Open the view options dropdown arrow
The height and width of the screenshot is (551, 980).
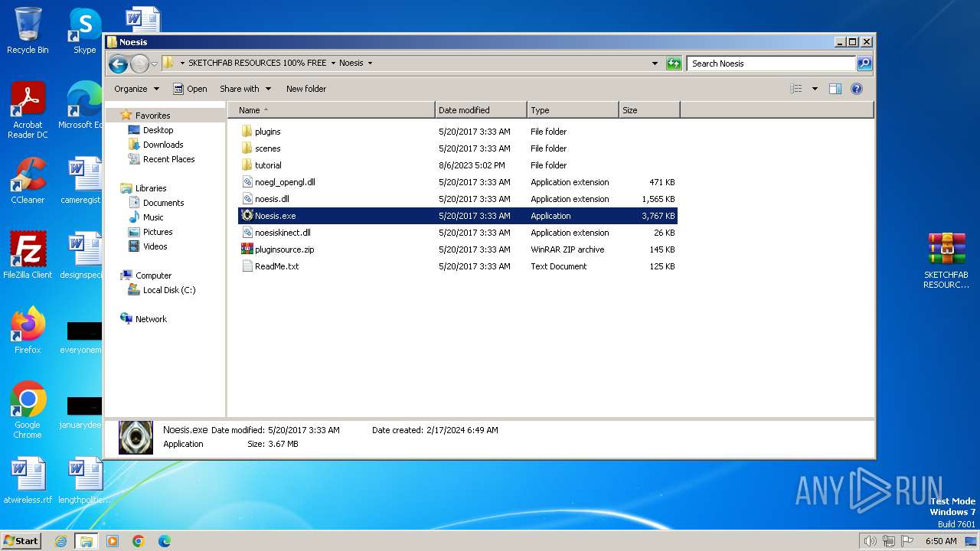(815, 89)
